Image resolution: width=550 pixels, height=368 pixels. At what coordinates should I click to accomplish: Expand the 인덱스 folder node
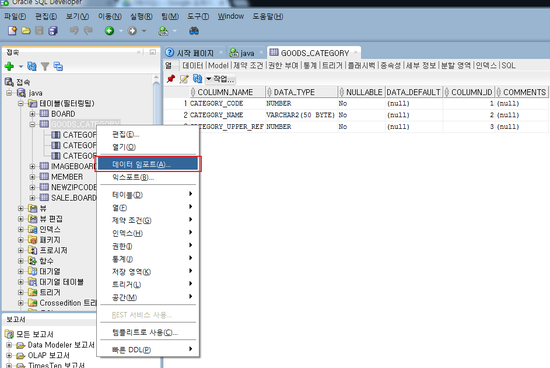21,229
